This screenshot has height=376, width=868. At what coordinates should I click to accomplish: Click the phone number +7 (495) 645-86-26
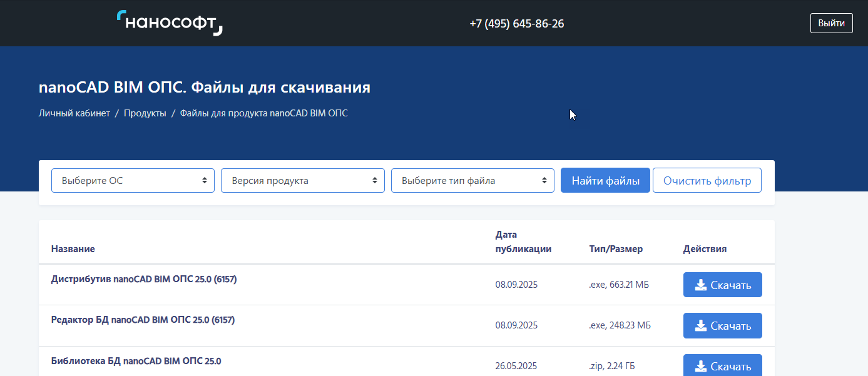click(x=516, y=24)
